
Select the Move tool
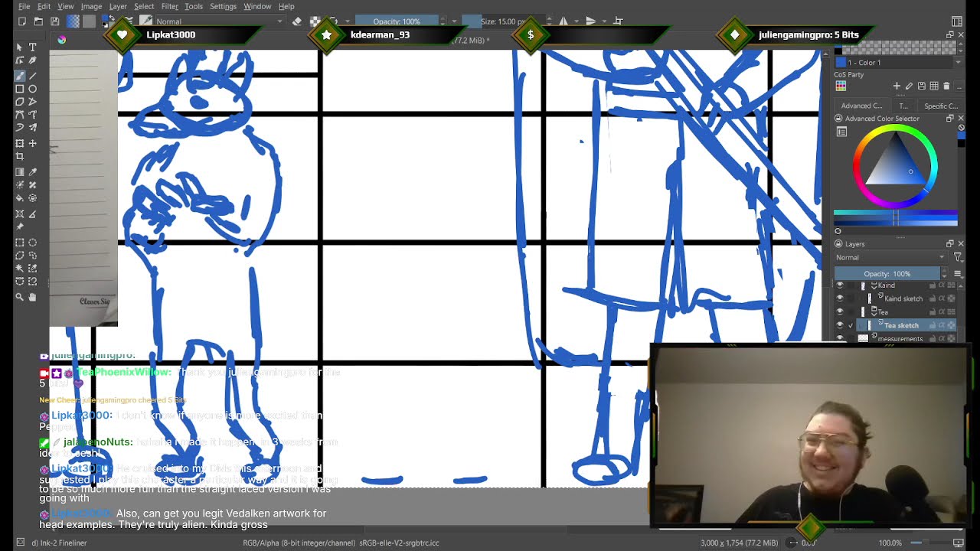(32, 144)
